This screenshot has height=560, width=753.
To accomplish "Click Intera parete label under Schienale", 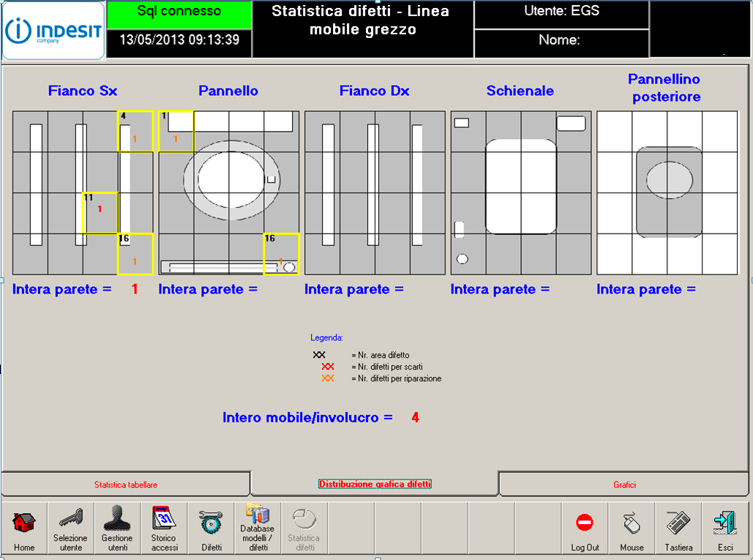I will (500, 289).
